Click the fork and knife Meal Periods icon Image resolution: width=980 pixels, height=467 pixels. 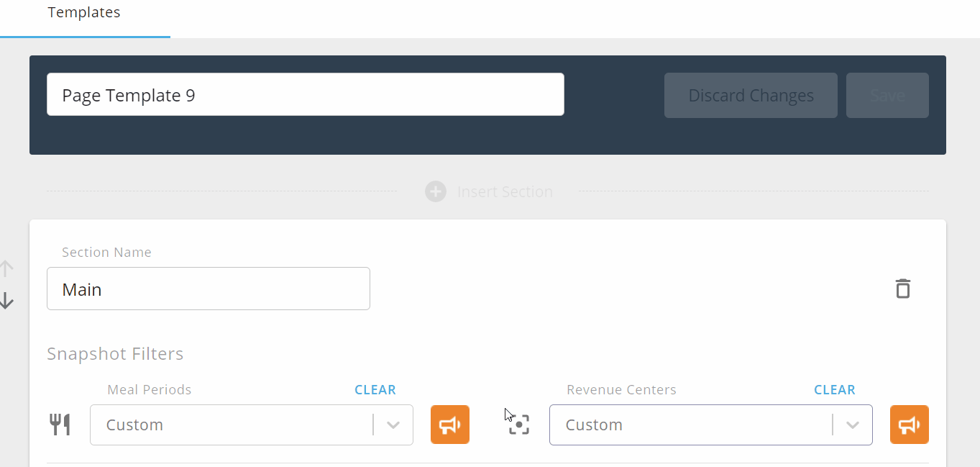60,425
